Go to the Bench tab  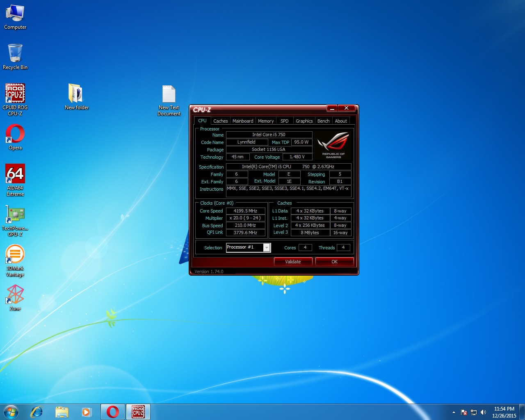coord(323,121)
